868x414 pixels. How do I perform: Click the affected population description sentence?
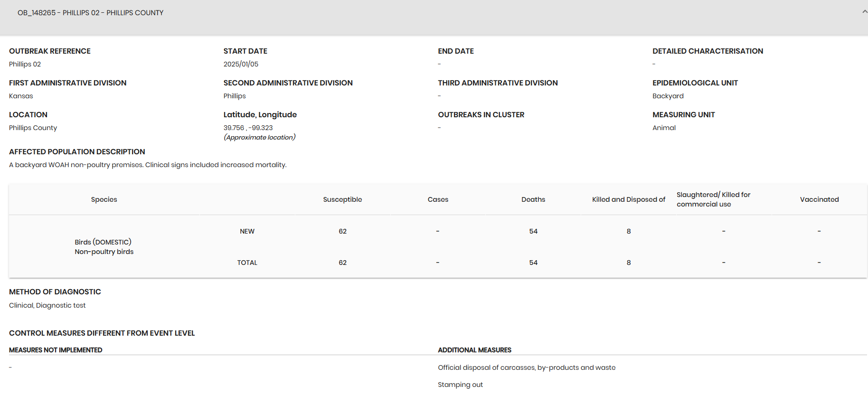pos(148,165)
